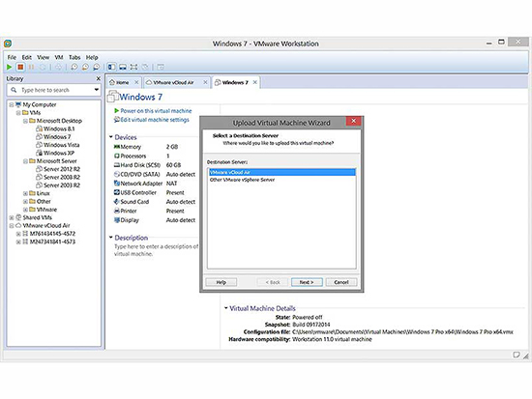Open the Library search dropdown arrow
Viewport: 532px width, 399px height.
point(97,90)
